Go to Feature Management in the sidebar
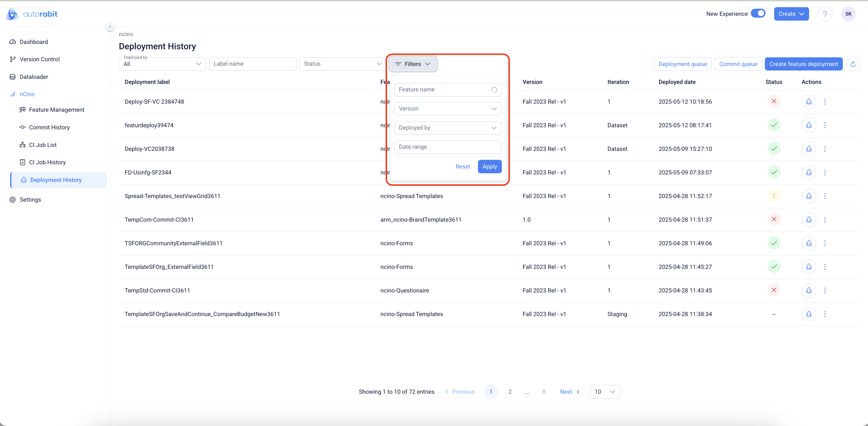The width and height of the screenshot is (868, 426). click(x=56, y=110)
